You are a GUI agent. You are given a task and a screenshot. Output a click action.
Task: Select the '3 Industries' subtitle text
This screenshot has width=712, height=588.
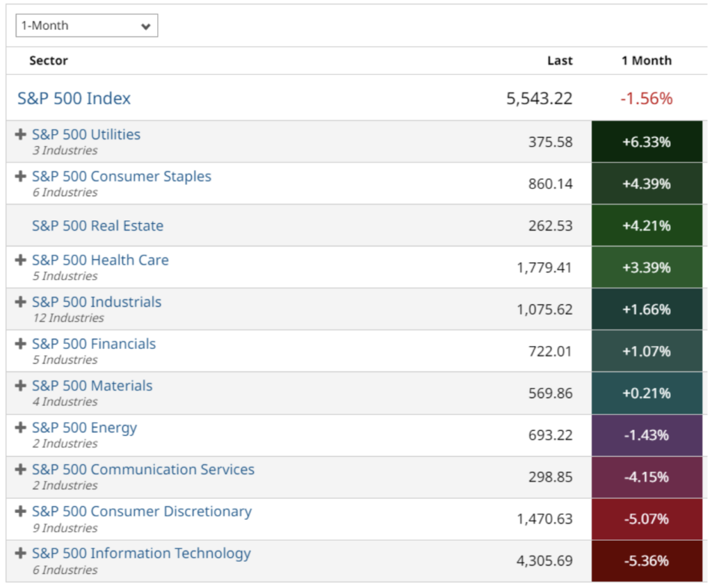(65, 150)
